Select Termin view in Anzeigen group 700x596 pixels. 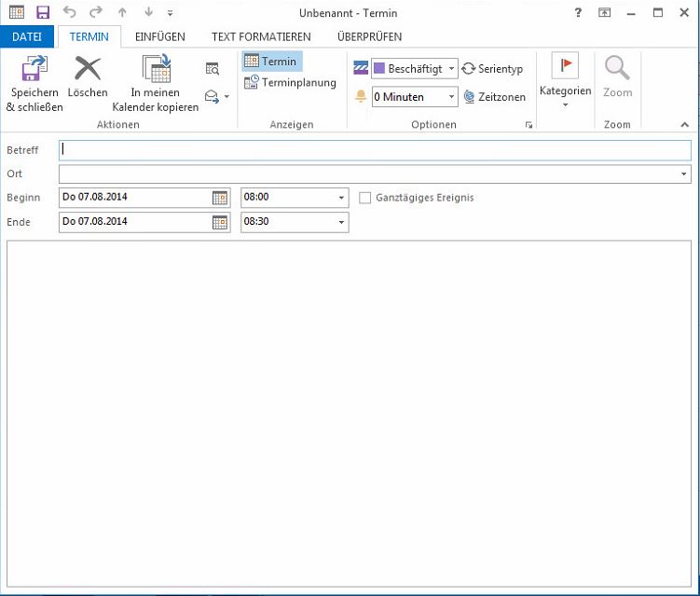(x=272, y=62)
